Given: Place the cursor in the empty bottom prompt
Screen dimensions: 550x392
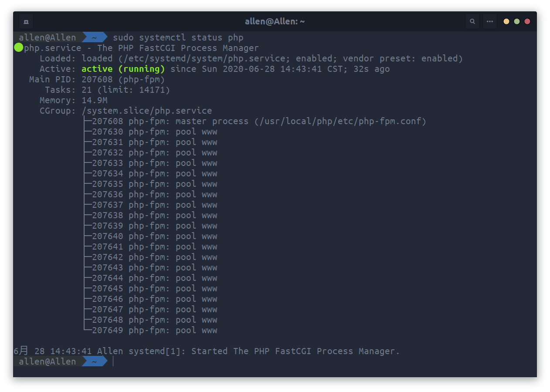Looking at the screenshot, I should [x=113, y=361].
